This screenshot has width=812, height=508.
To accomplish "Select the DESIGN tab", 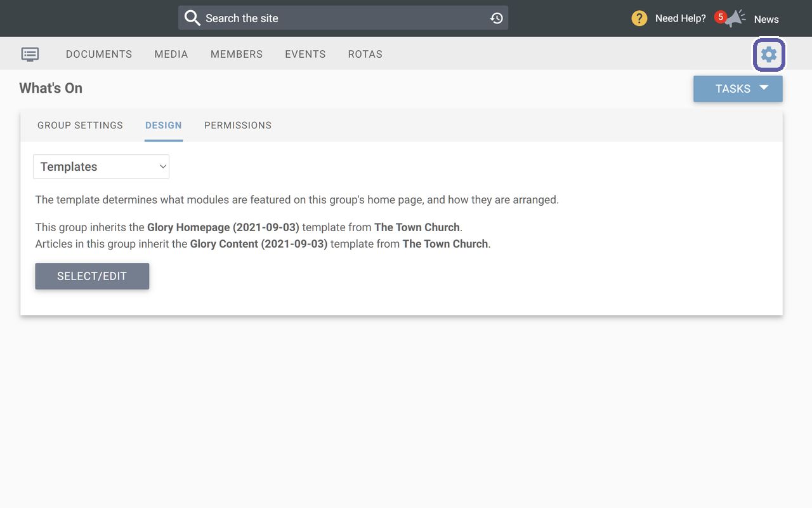I will [164, 125].
